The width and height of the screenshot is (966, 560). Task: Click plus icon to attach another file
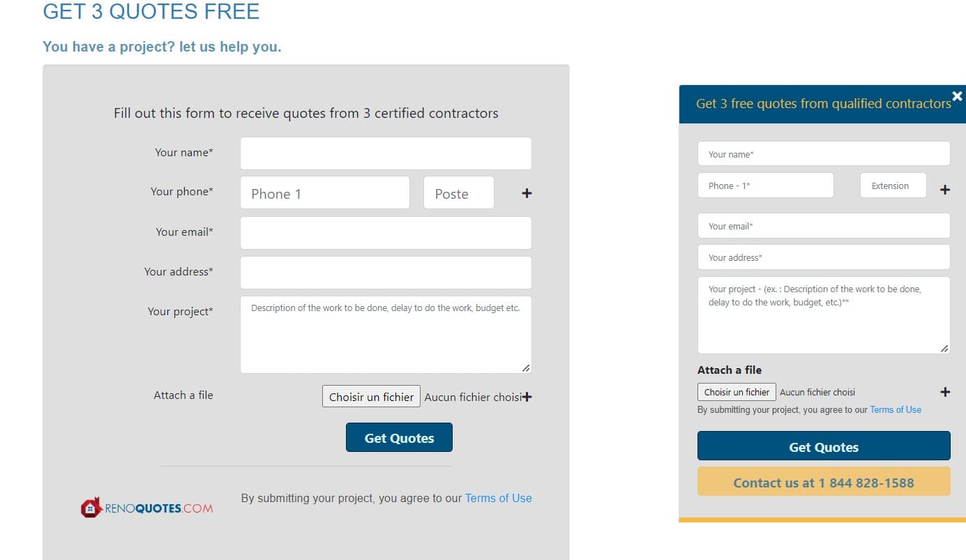(x=528, y=395)
